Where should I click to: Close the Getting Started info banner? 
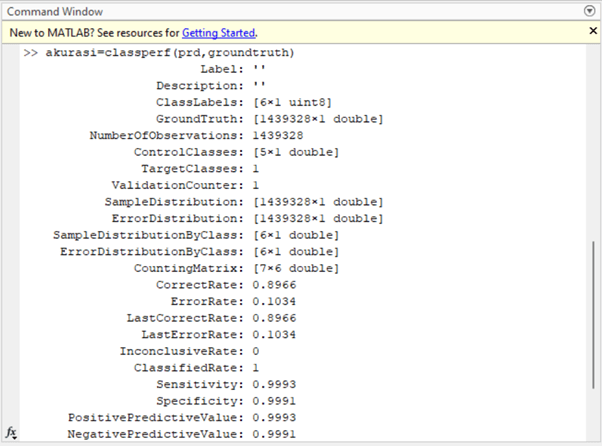coord(589,32)
